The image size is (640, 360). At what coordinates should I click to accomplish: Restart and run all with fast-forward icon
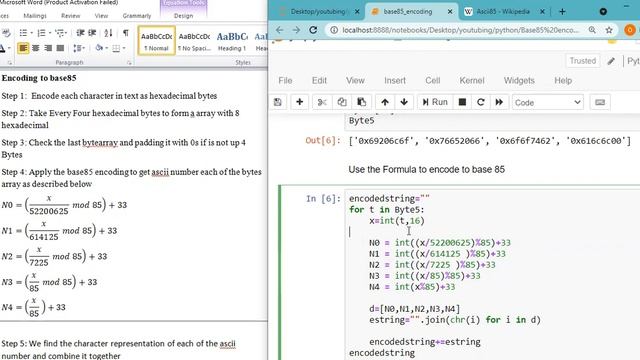499,102
